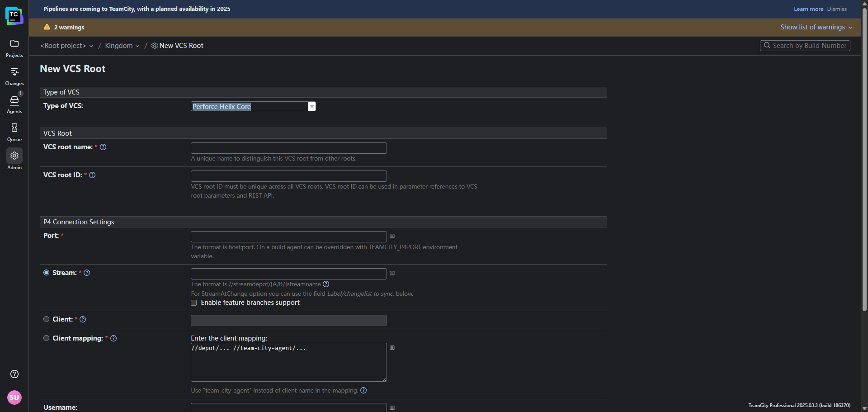Click the warning triangle icon in the warnings banner

tap(47, 27)
